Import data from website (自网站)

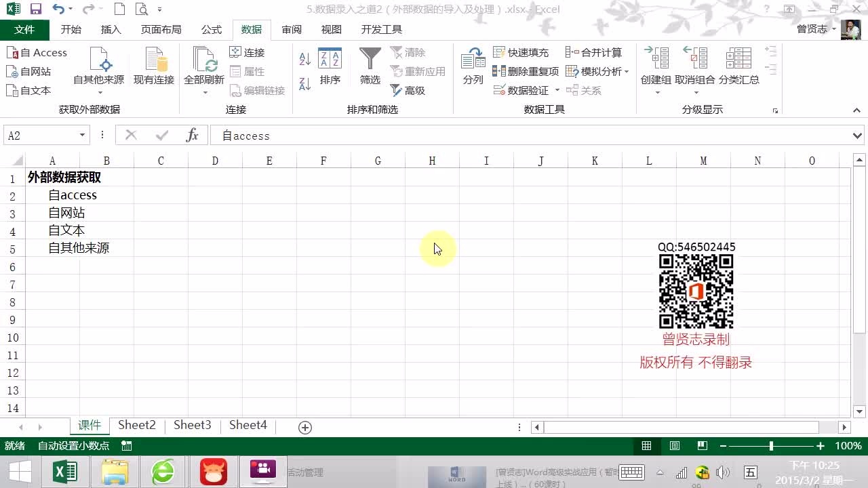pyautogui.click(x=29, y=72)
